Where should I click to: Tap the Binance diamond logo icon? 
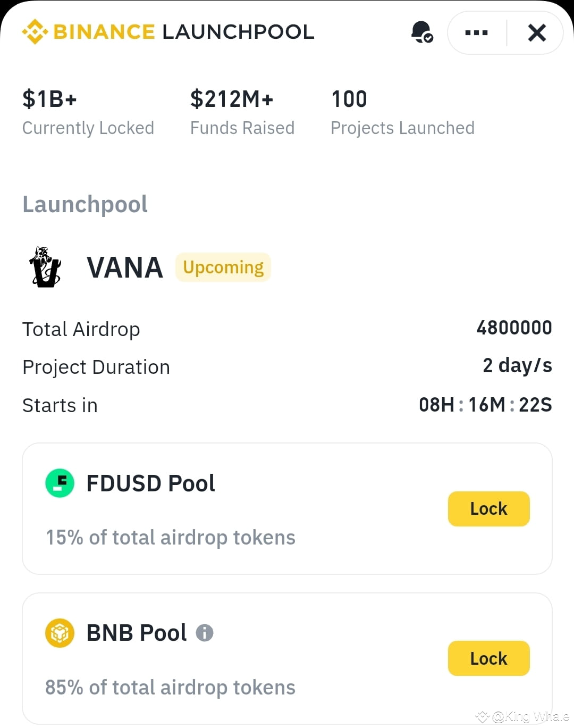click(x=35, y=32)
